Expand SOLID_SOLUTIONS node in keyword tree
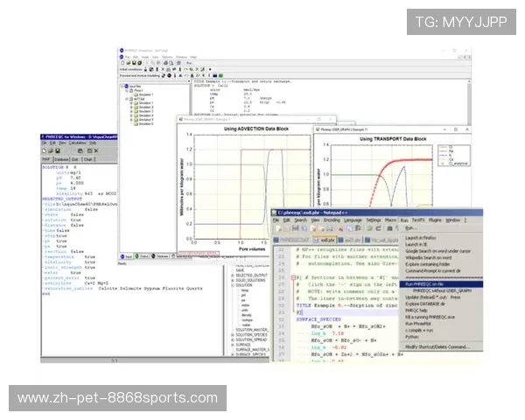This screenshot has height=420, width=525. [233, 280]
